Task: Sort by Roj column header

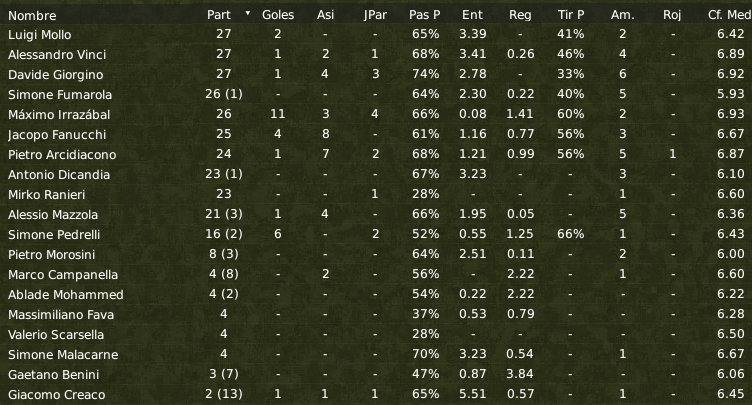Action: click(x=672, y=15)
